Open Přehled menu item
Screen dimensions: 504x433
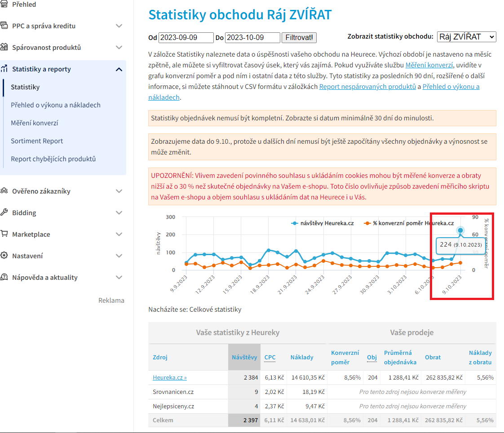(24, 4)
